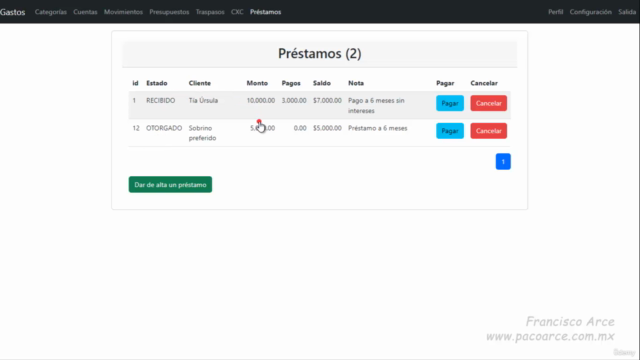Open the Gastos brand link
Viewport: 640px width, 360px height.
tap(13, 12)
